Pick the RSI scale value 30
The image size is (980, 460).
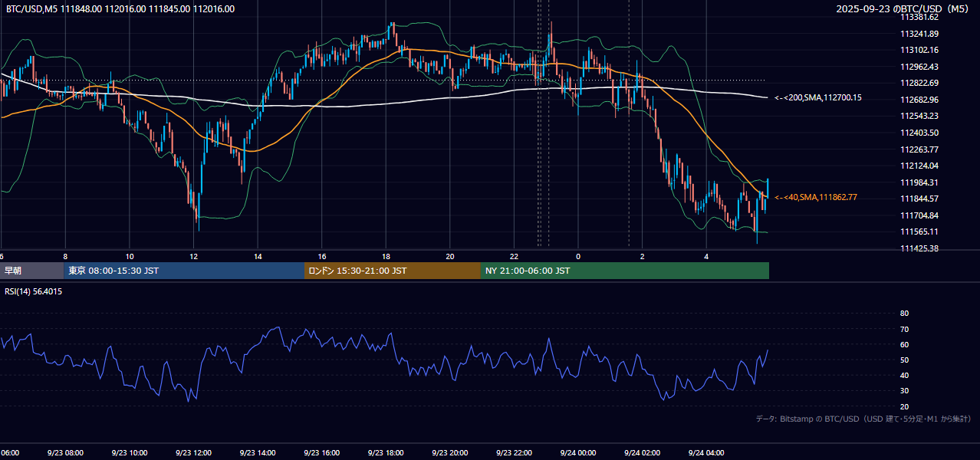pos(904,390)
